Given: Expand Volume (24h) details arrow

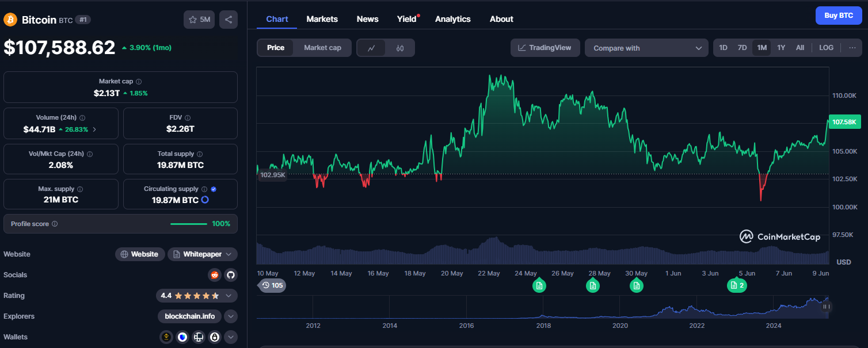Looking at the screenshot, I should pyautogui.click(x=94, y=129).
